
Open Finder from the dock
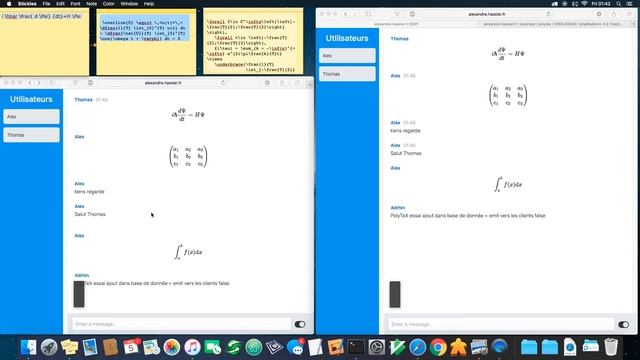(x=28, y=347)
